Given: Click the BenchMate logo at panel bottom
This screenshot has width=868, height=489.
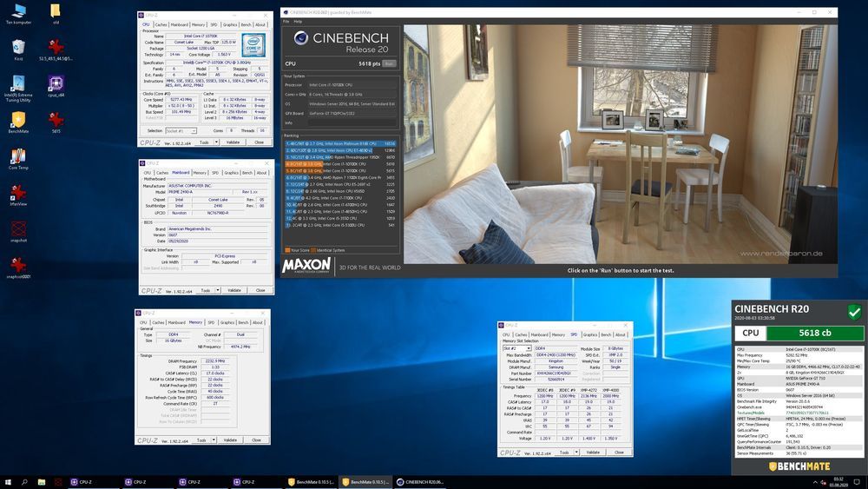Looking at the screenshot, I should [x=799, y=466].
